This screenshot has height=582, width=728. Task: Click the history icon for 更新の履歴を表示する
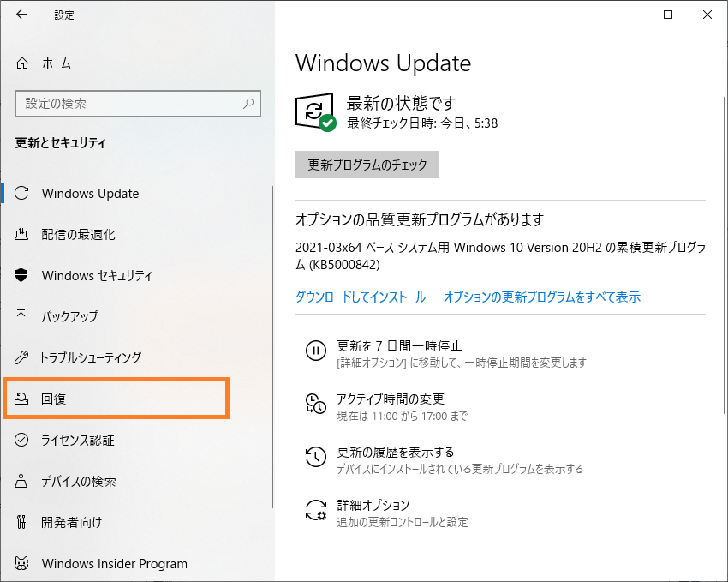[316, 457]
